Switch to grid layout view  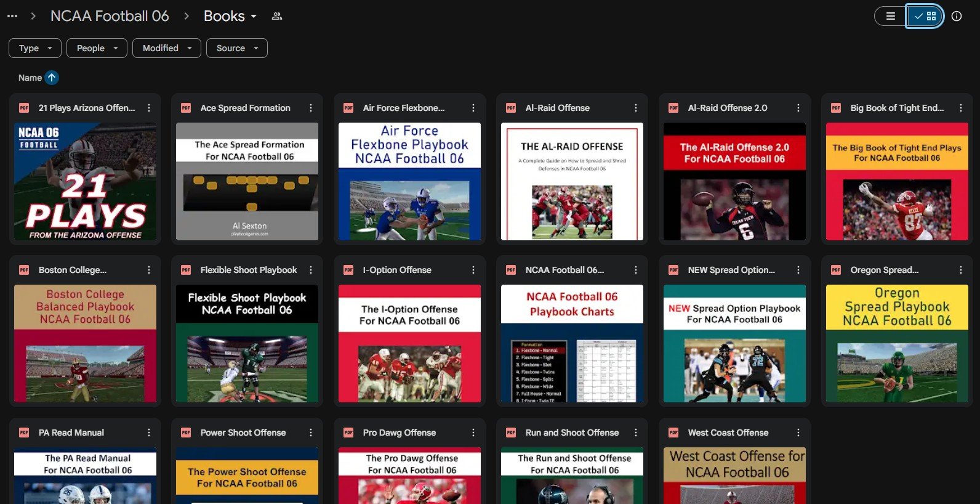coord(925,16)
